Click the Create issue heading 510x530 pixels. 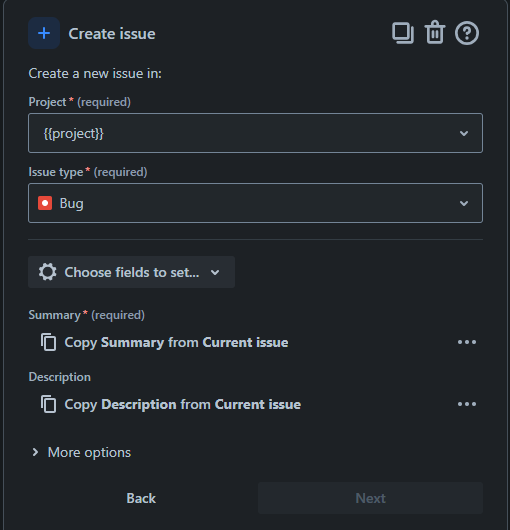(112, 34)
